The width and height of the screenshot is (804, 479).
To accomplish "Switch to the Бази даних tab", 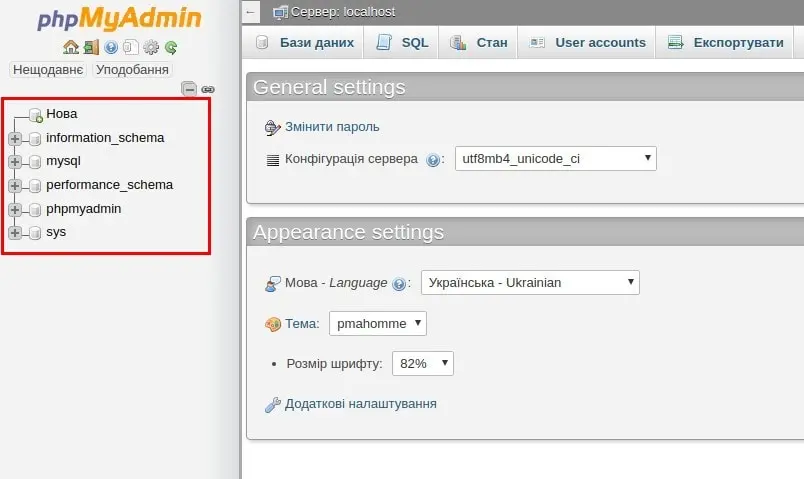I will (305, 43).
